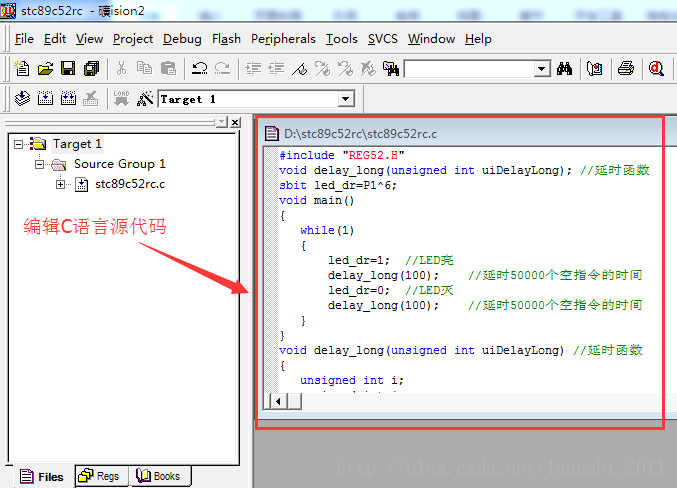Select Target 1 in project tree

pos(77,144)
